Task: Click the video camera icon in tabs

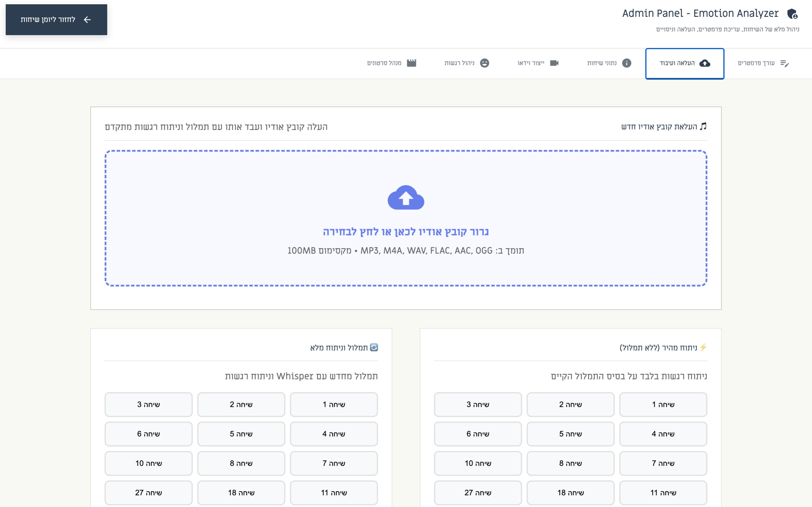Action: [554, 63]
